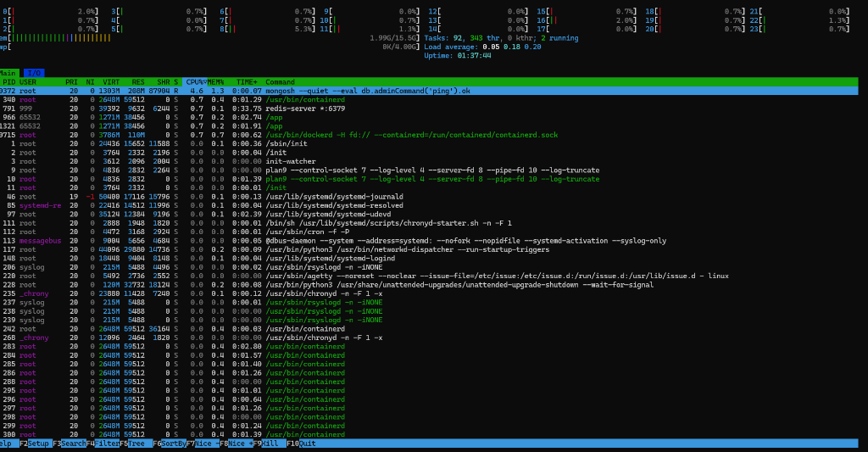Sort by the TIME+ column header
The height and width of the screenshot is (452, 868).
click(x=247, y=82)
